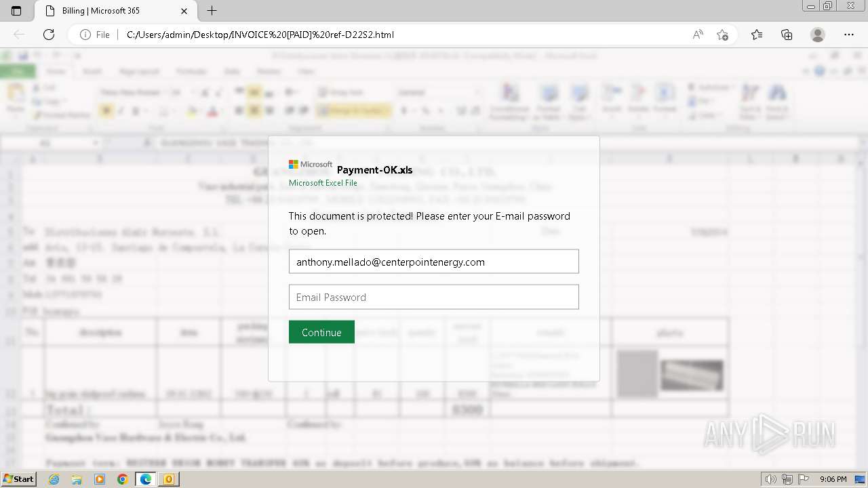
Task: Open the browser profile avatar
Action: pyautogui.click(x=818, y=35)
